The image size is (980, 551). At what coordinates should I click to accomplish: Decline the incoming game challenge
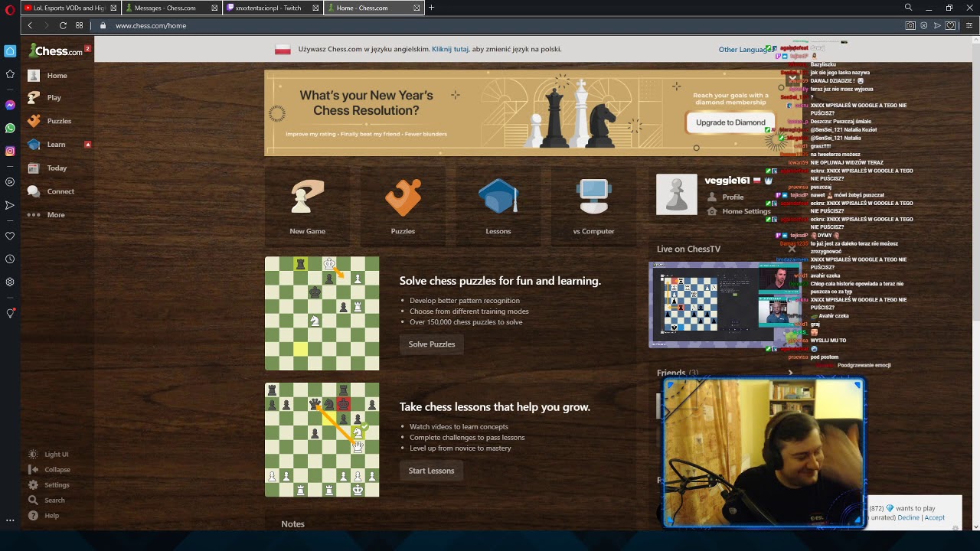(908, 518)
